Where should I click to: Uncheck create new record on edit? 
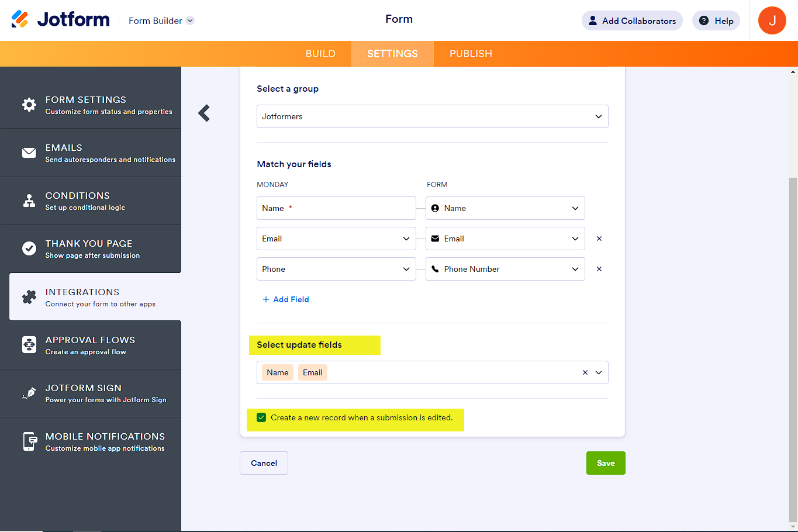(261, 417)
